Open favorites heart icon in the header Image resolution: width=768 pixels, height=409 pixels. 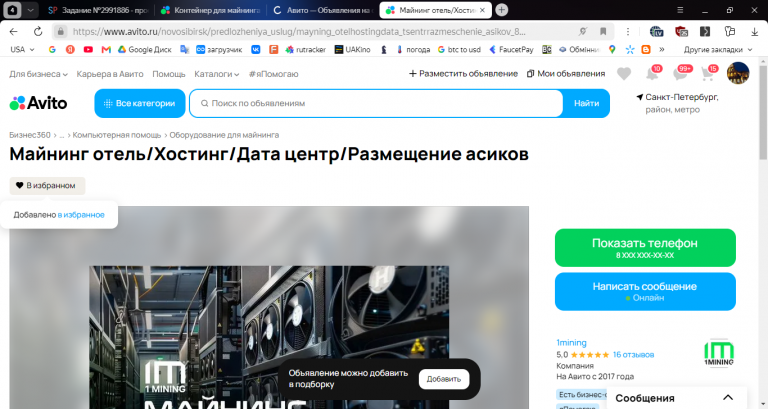[x=624, y=73]
